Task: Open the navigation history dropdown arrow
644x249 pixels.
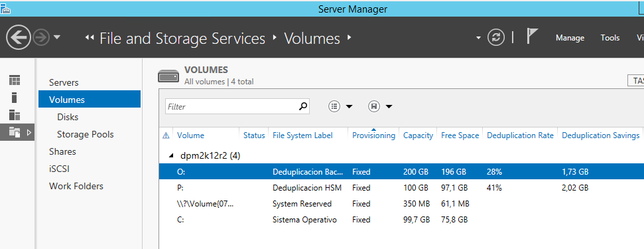Action: [57, 37]
